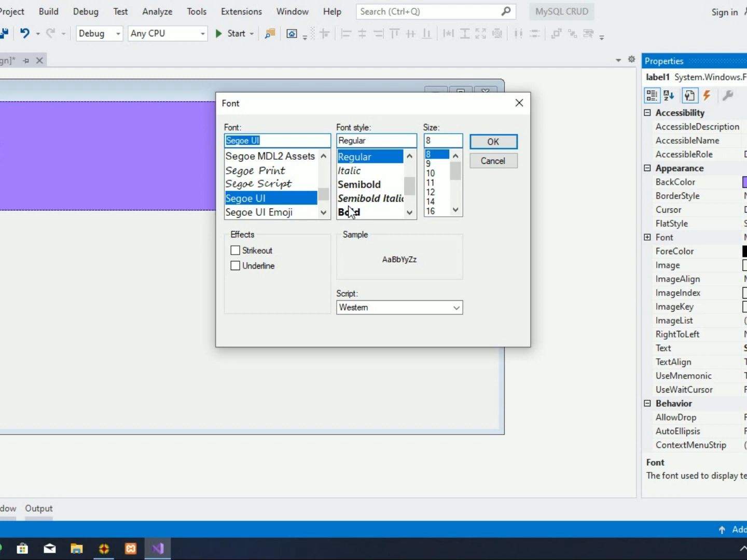747x560 pixels.
Task: Click the Alphabetical sort icon in Properties
Action: pos(669,95)
